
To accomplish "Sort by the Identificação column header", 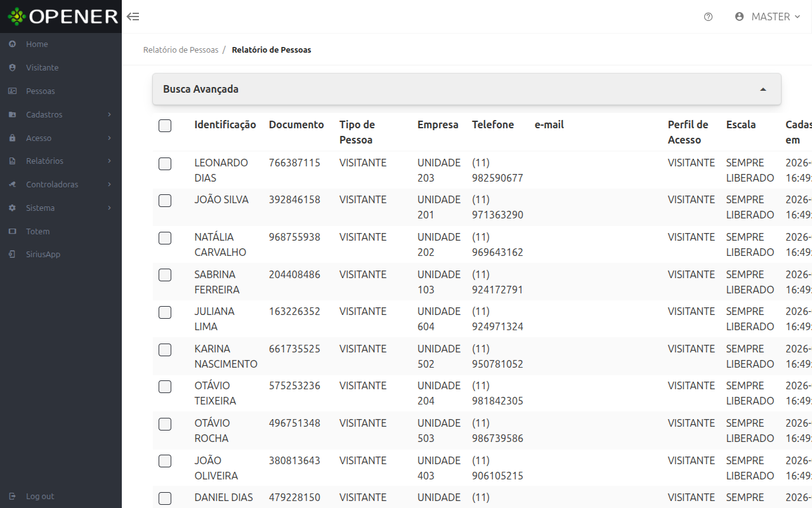I will pyautogui.click(x=225, y=124).
